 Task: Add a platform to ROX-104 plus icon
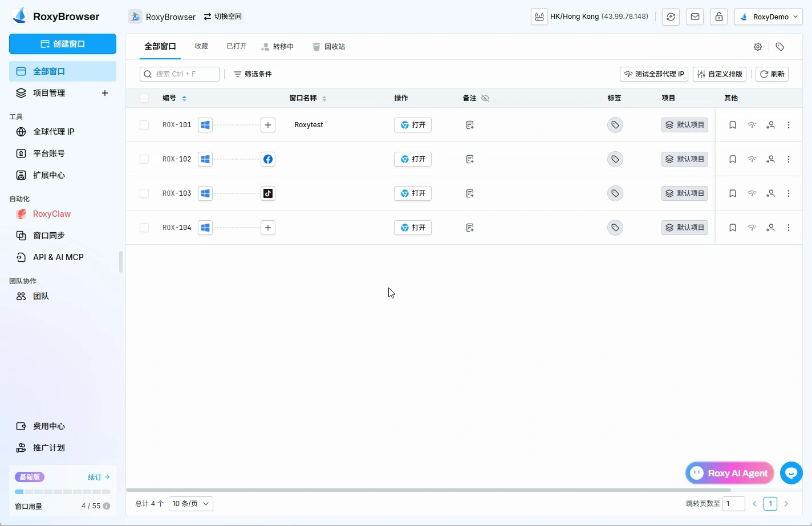pyautogui.click(x=268, y=228)
